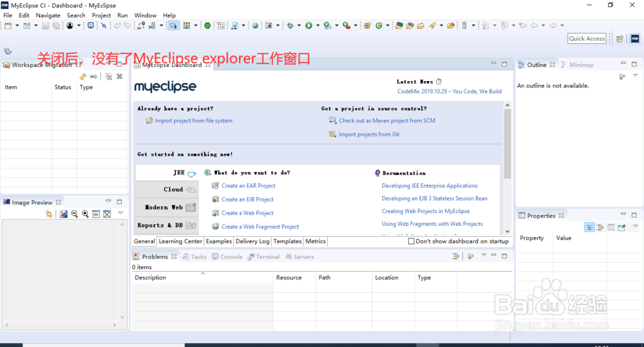Click the Description column header in Problems
This screenshot has height=347, width=644.
202,277
